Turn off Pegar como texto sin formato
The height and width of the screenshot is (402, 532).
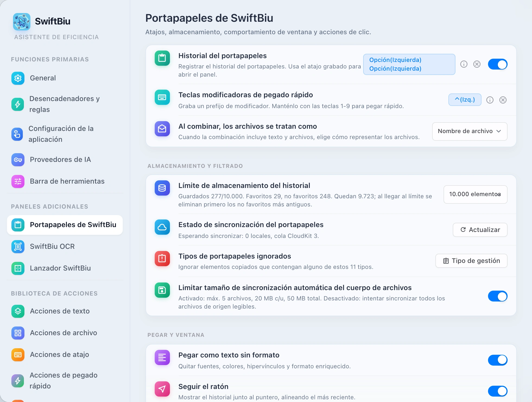(498, 360)
